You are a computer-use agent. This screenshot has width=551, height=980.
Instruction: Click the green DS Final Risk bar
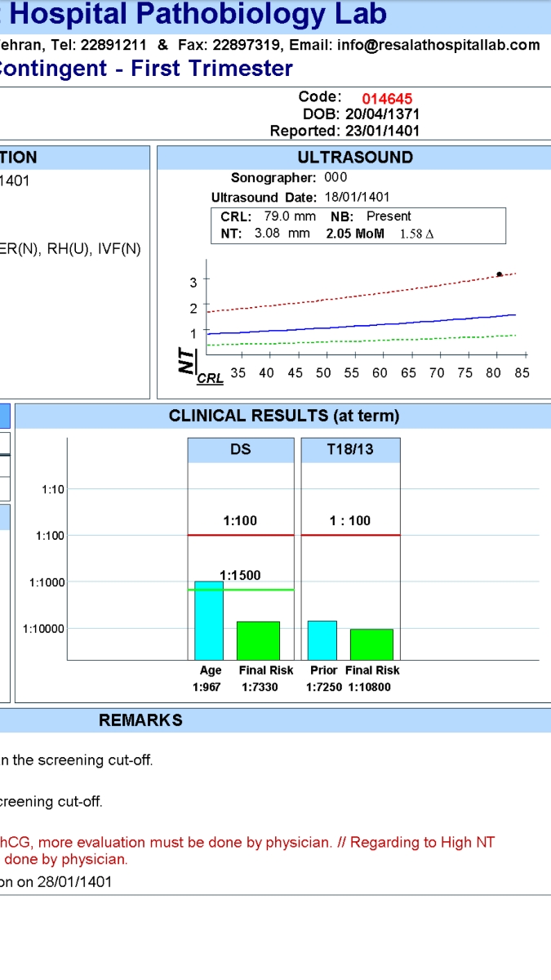pos(258,640)
